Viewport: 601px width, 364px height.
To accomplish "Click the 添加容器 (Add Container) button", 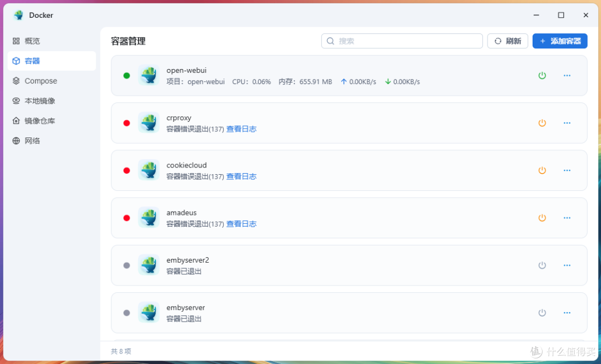I will (560, 41).
